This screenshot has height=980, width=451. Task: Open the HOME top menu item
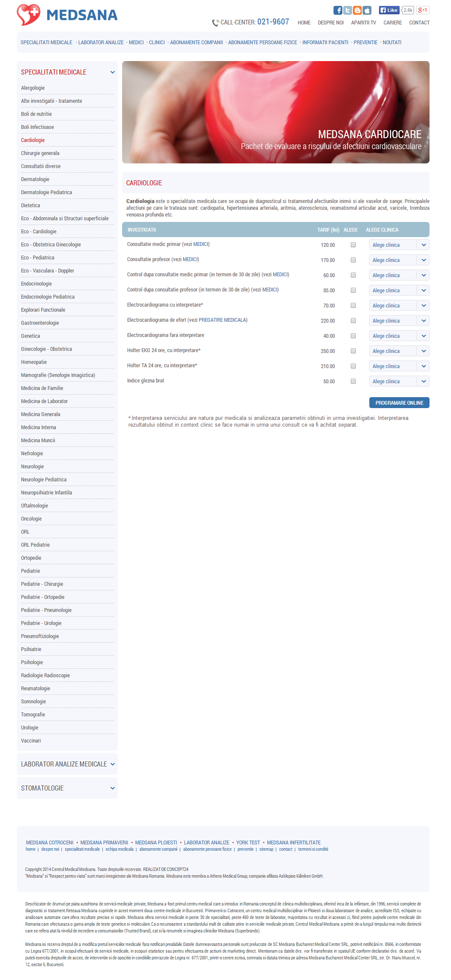point(304,23)
